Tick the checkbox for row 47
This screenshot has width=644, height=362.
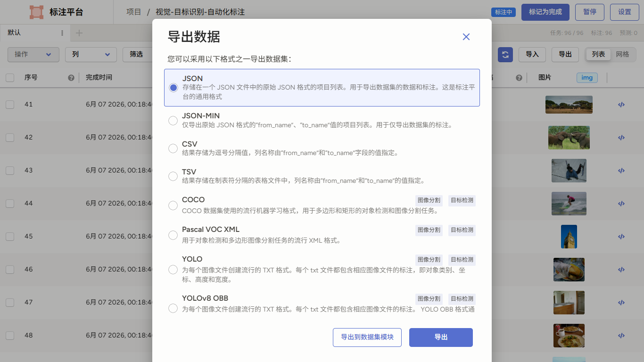click(10, 303)
